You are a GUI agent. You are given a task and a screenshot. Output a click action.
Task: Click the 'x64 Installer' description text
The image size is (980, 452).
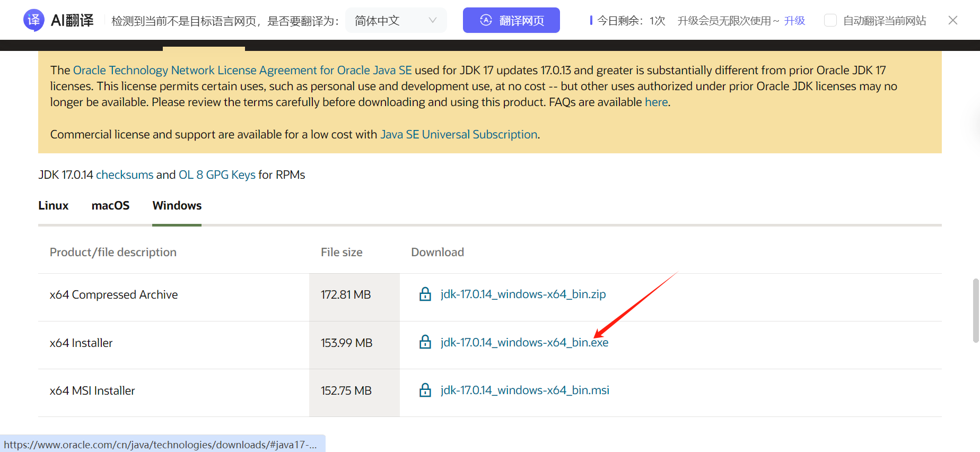coord(81,343)
